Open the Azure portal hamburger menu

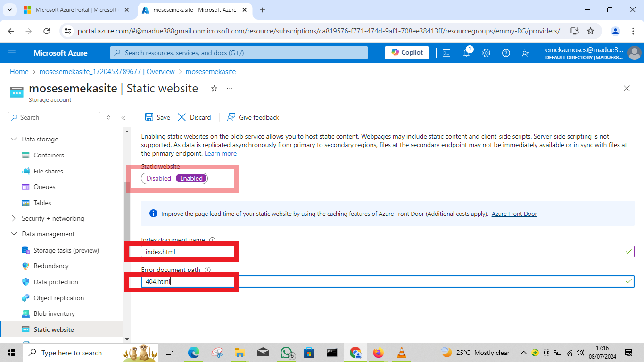(12, 53)
